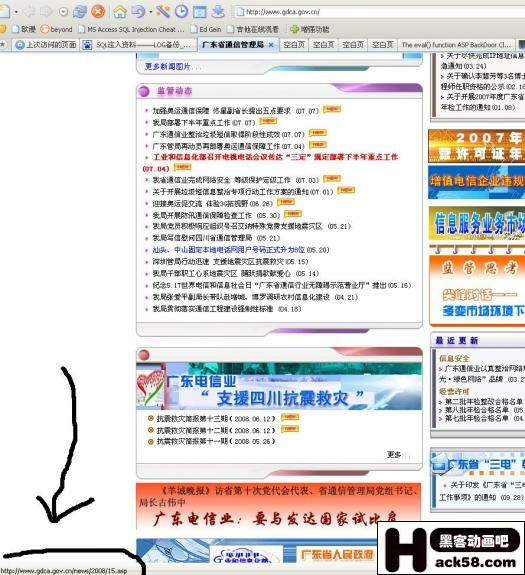Click the magic wand toolbar icon
Screen dimensions: 525x575
(x=162, y=12)
